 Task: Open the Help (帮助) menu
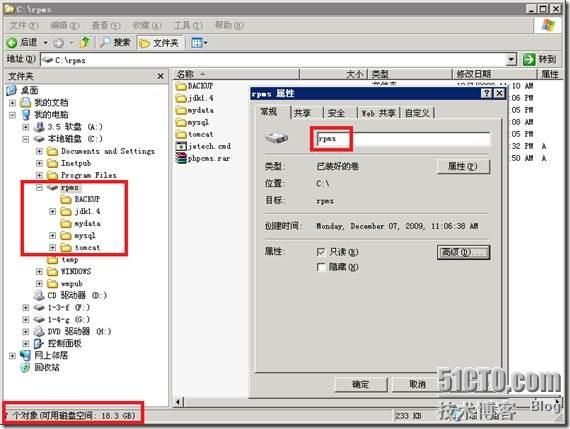[x=229, y=25]
